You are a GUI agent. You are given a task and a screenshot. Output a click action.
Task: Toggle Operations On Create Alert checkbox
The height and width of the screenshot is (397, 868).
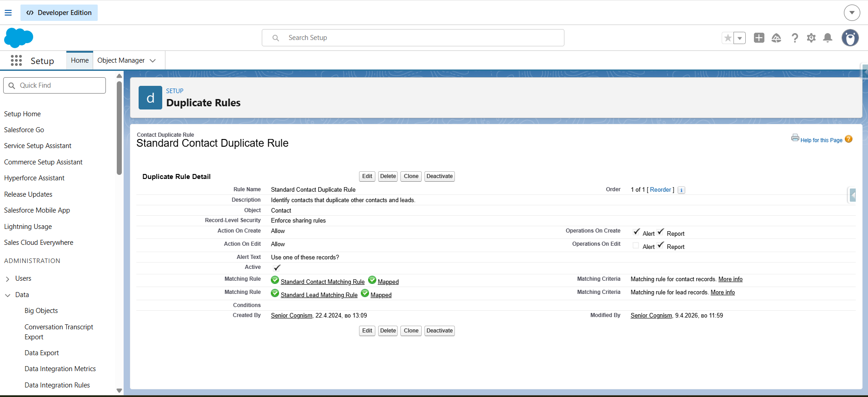[636, 232]
